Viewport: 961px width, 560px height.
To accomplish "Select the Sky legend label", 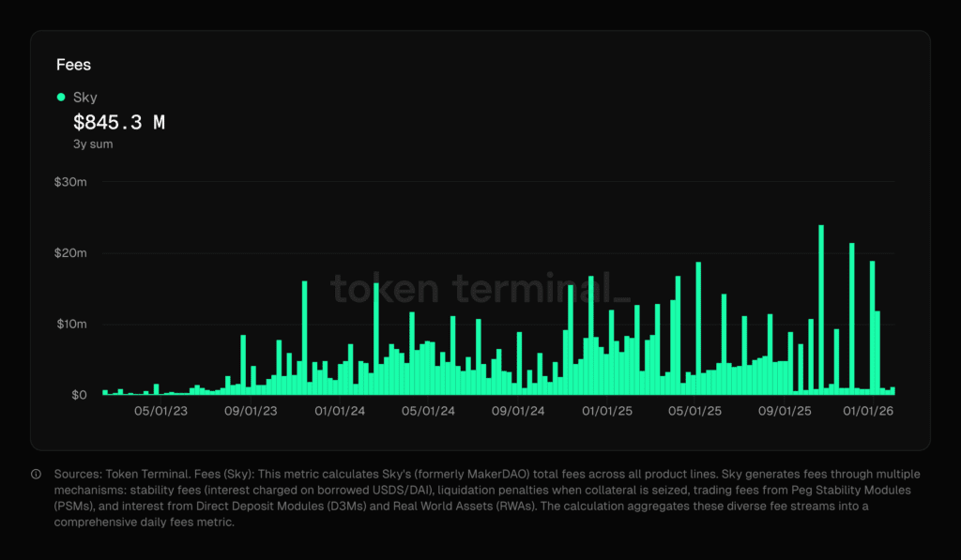I will 84,97.
